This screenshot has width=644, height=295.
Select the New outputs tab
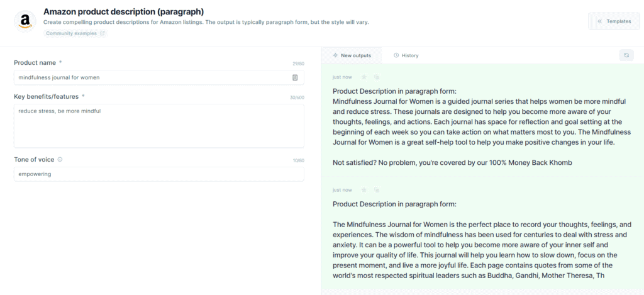[352, 55]
